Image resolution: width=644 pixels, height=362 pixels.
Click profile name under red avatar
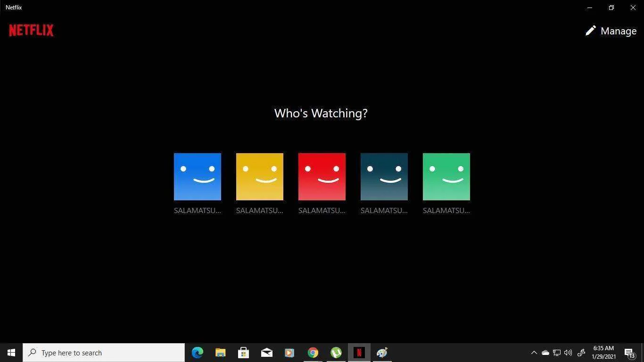click(322, 211)
